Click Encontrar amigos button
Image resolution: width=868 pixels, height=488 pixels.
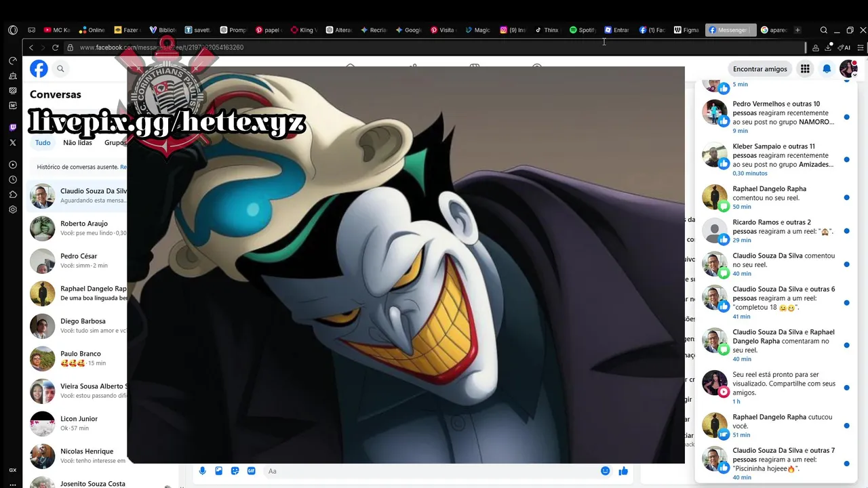[x=760, y=68]
